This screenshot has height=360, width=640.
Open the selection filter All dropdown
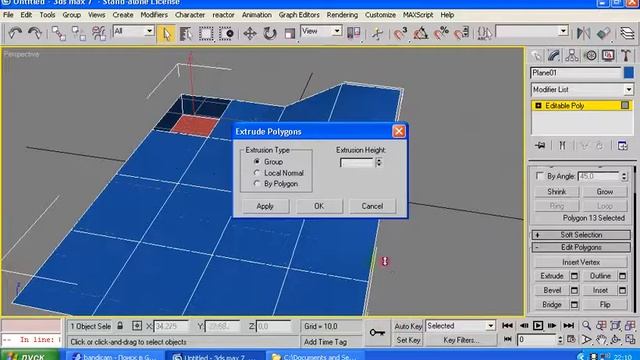tap(149, 31)
